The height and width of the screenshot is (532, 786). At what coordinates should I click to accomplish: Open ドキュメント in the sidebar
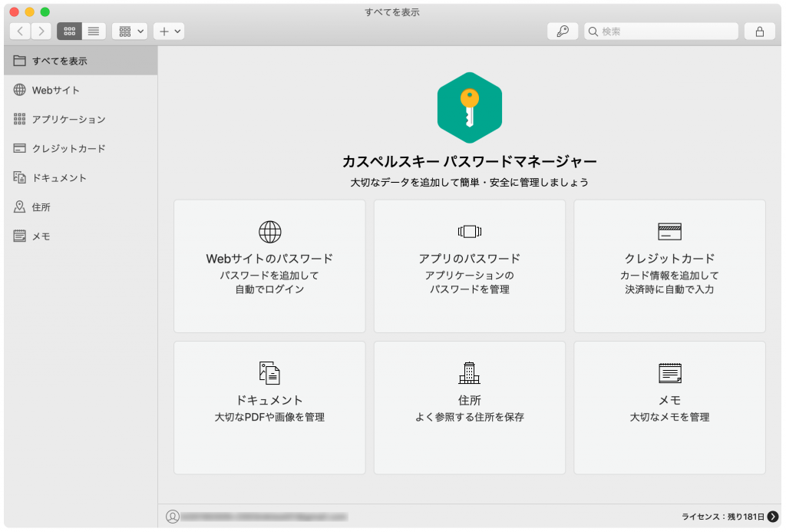(81, 178)
